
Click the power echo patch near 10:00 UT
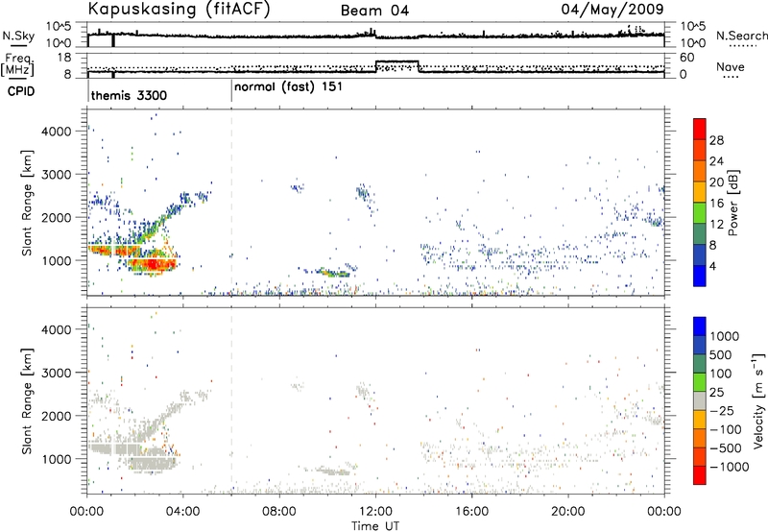[333, 273]
